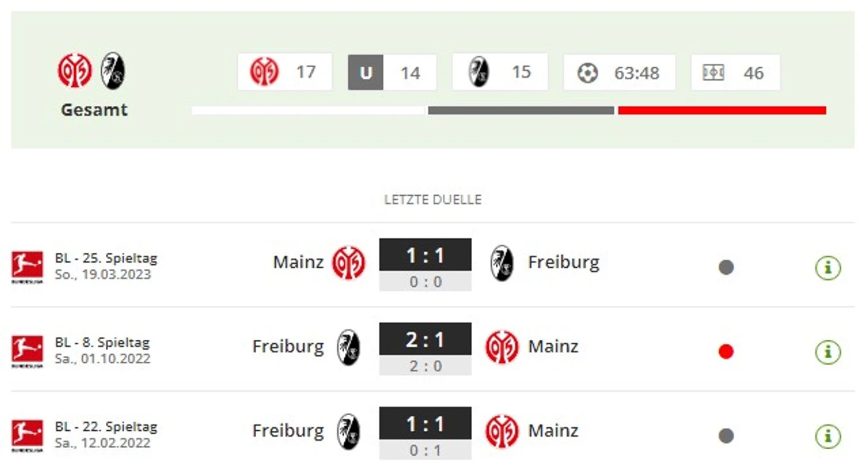
Task: Open info icon for 19.03.2023 match
Action: click(828, 267)
